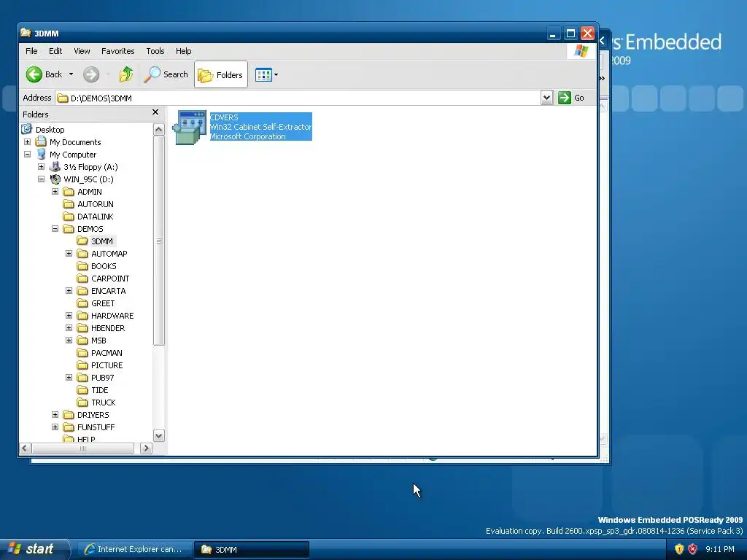Expand the PUB97 folder node
747x560 pixels.
pyautogui.click(x=69, y=377)
